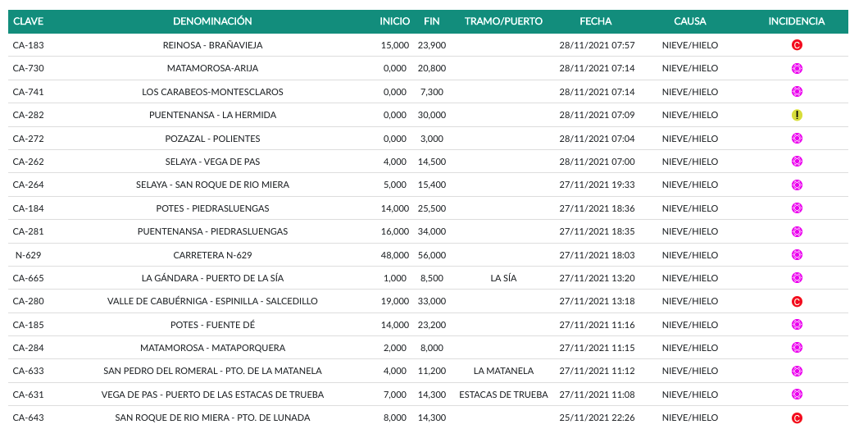Click the red closed icon for CA-280
868x438 pixels.
coord(796,302)
